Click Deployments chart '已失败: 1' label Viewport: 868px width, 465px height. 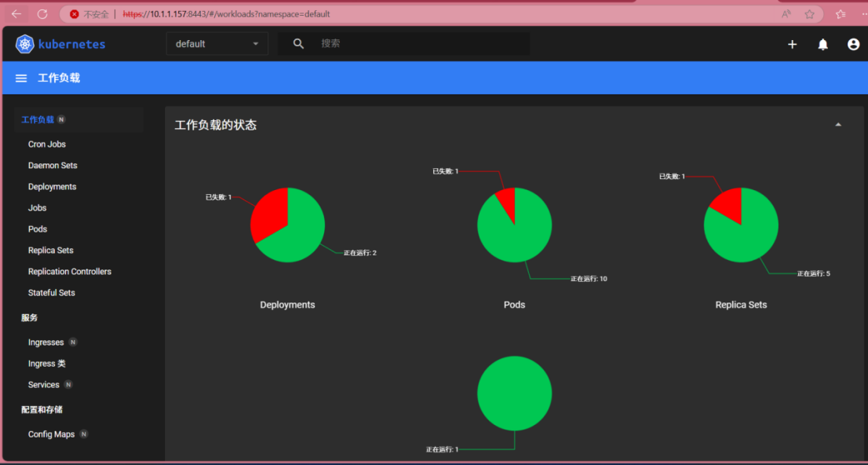point(219,196)
